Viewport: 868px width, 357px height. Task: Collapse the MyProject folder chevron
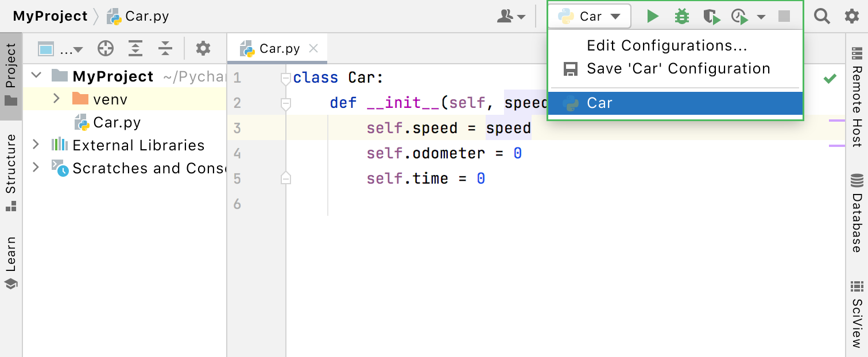[36, 76]
